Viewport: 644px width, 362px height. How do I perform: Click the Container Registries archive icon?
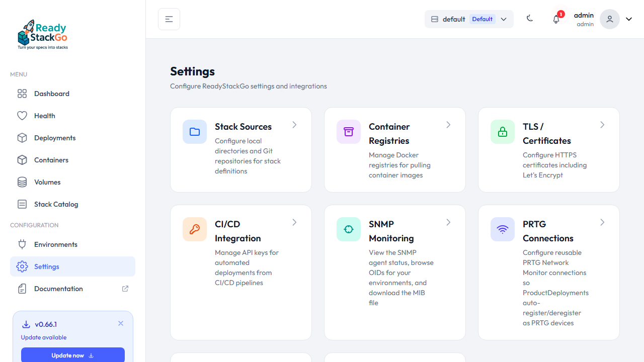pos(349,132)
